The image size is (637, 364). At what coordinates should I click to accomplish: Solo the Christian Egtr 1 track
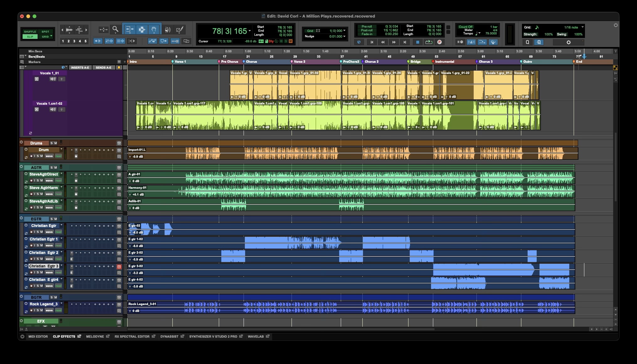pyautogui.click(x=38, y=245)
